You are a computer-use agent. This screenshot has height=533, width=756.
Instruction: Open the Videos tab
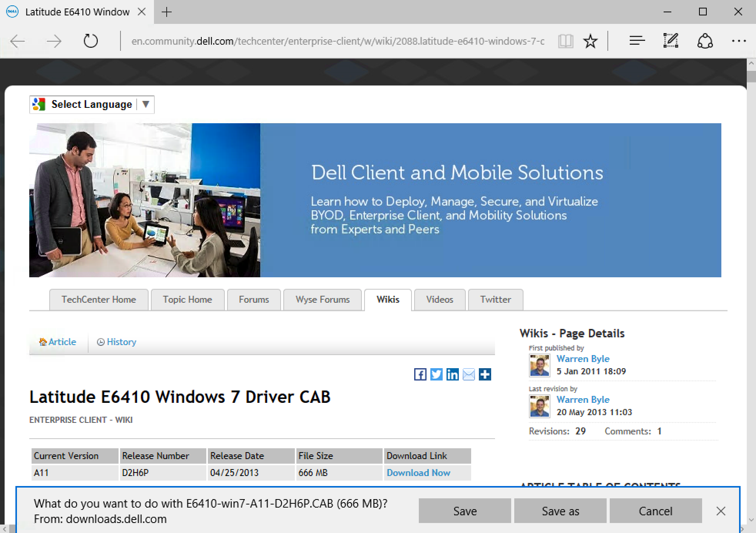(x=440, y=300)
